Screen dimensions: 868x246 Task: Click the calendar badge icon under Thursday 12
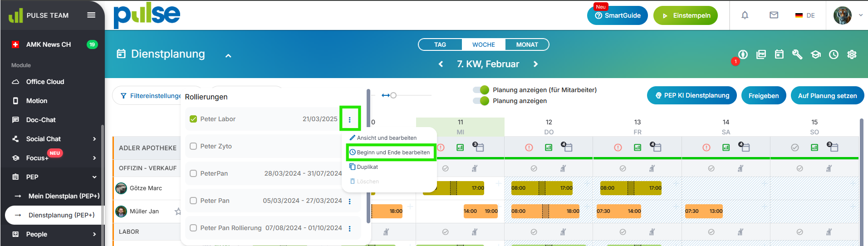[x=567, y=147]
